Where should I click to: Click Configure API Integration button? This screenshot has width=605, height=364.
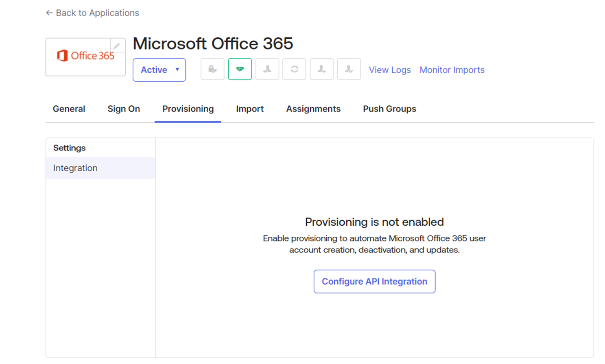374,281
